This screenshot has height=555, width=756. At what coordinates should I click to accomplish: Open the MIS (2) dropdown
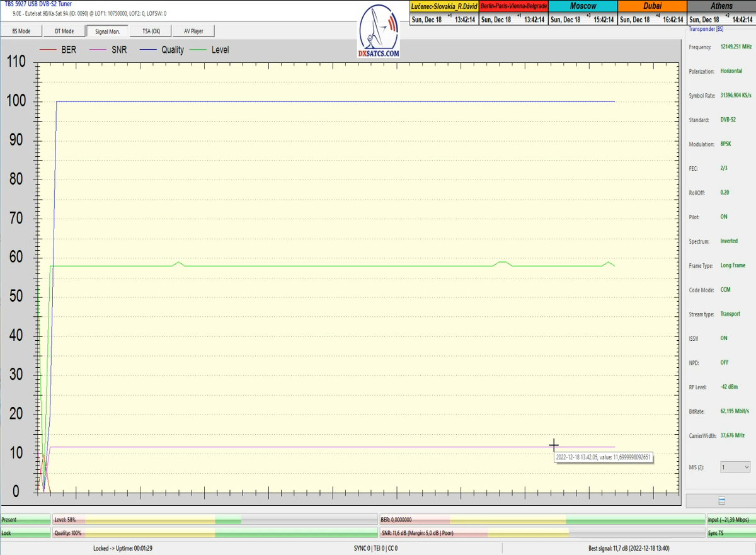735,467
